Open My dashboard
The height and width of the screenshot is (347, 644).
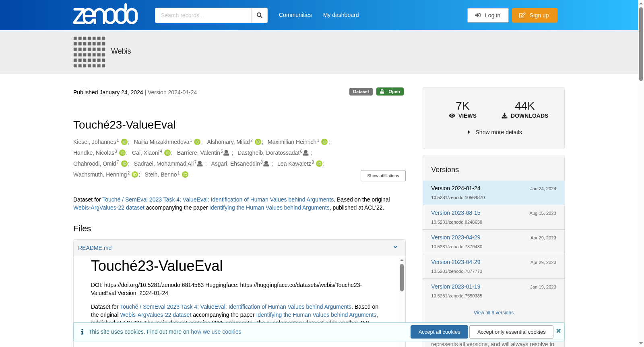coord(341,15)
